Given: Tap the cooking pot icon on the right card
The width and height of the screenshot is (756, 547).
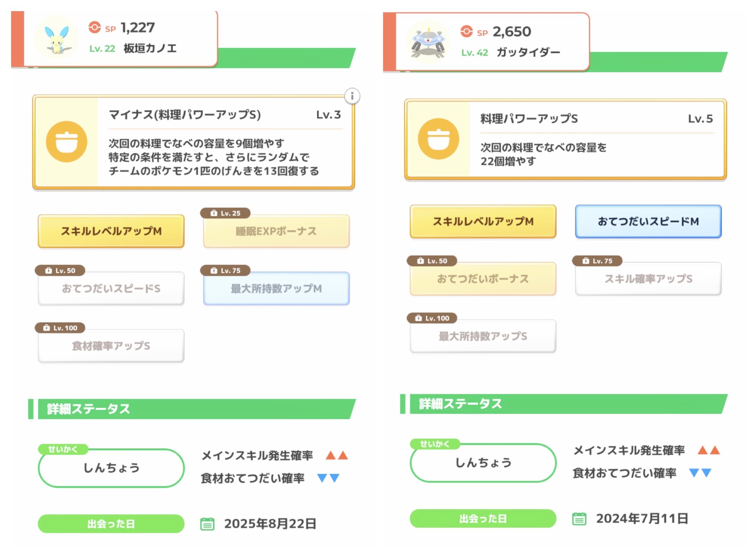Looking at the screenshot, I should click(x=438, y=139).
